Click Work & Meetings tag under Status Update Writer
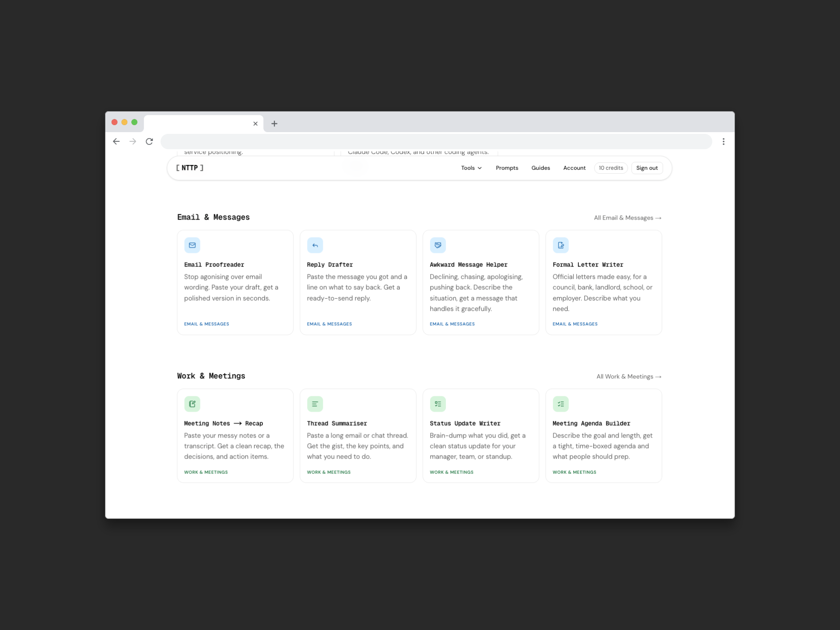The image size is (840, 630). [x=451, y=472]
